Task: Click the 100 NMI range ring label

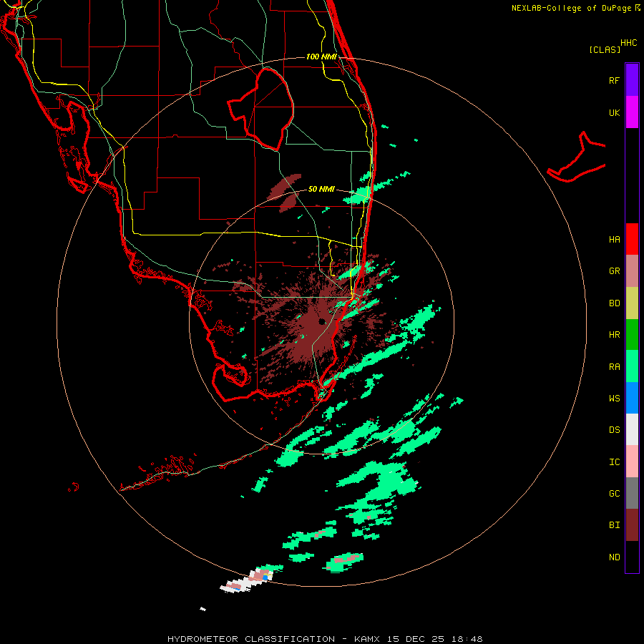Action: (x=321, y=57)
